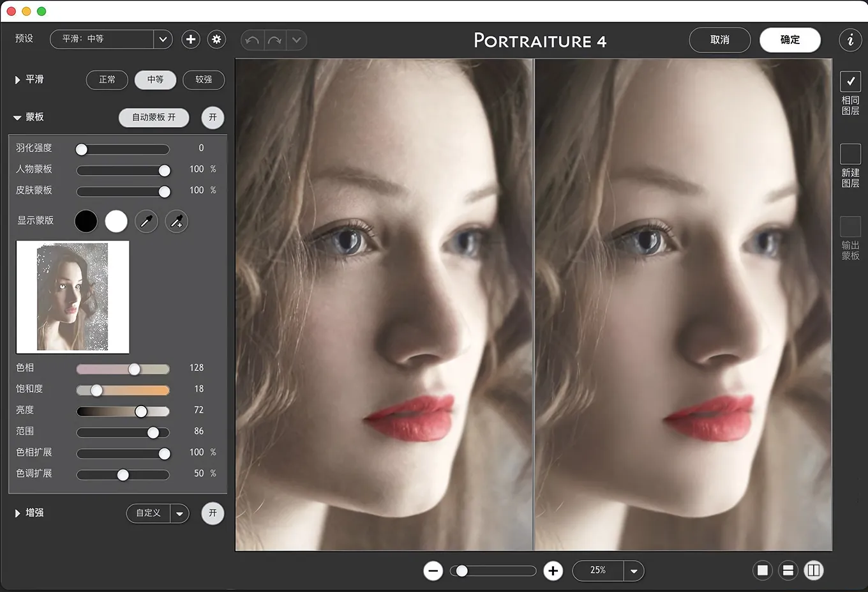Click the redo arrow icon
Image resolution: width=868 pixels, height=592 pixels.
pos(275,40)
